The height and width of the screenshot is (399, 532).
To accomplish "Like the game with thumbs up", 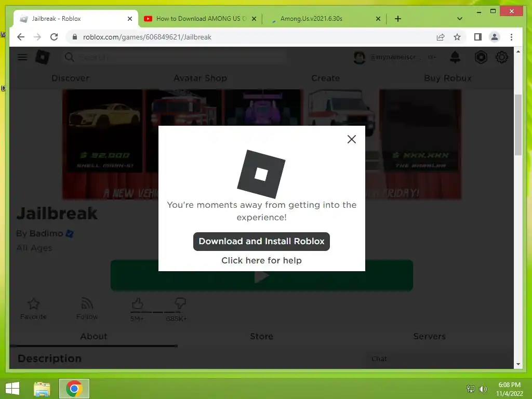I will pyautogui.click(x=137, y=303).
